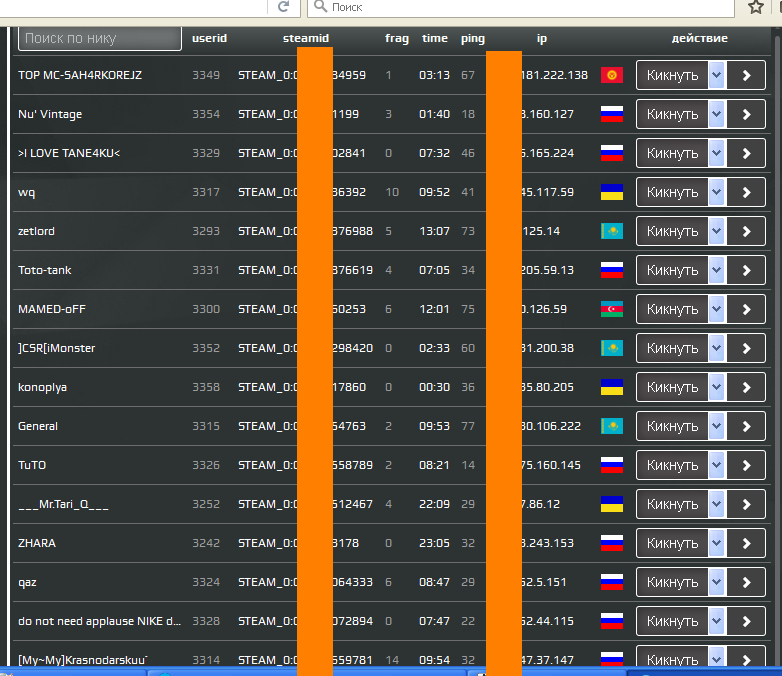Click arrow button for TuTO
The width and height of the screenshot is (782, 676).
pyautogui.click(x=746, y=465)
